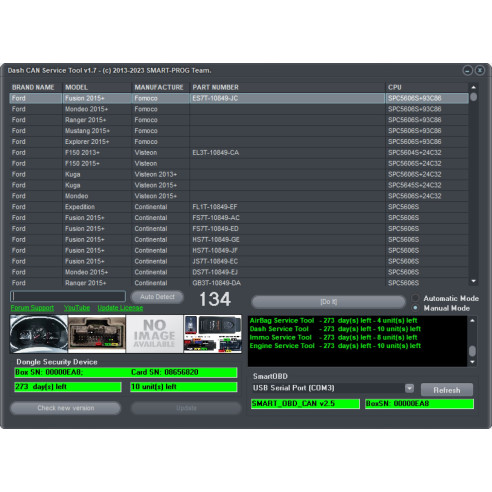This screenshot has width=492, height=492.
Task: Select the Fusion 2015+ ES7T-10849-JC row
Action: [239, 98]
